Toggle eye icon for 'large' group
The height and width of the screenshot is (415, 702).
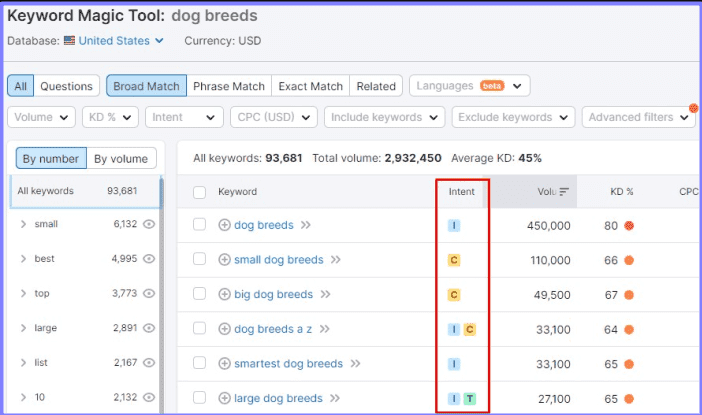pos(149,328)
